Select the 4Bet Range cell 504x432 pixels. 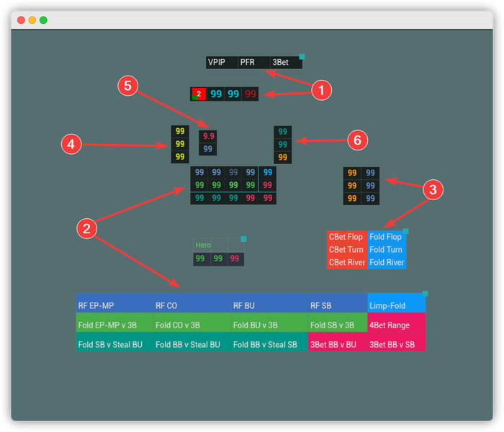click(397, 323)
